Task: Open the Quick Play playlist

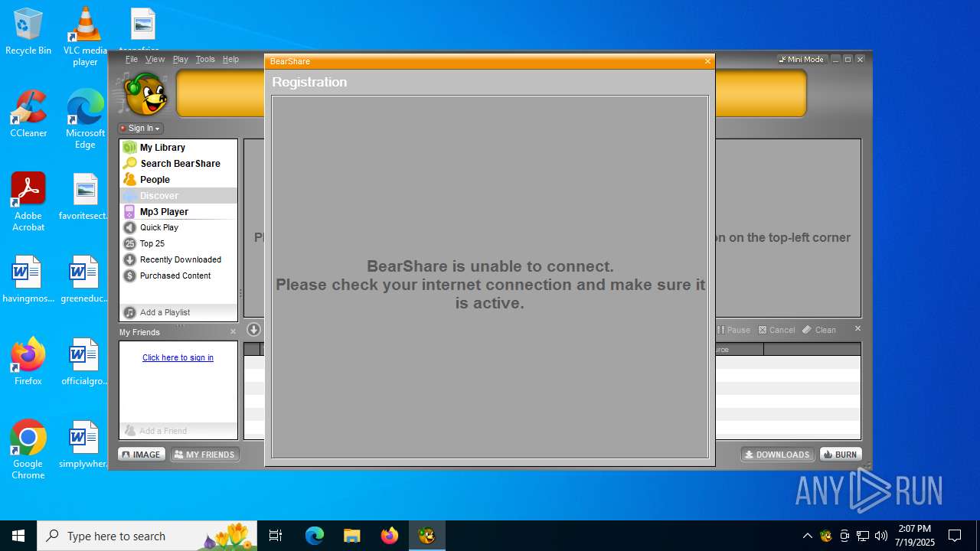Action: (159, 227)
